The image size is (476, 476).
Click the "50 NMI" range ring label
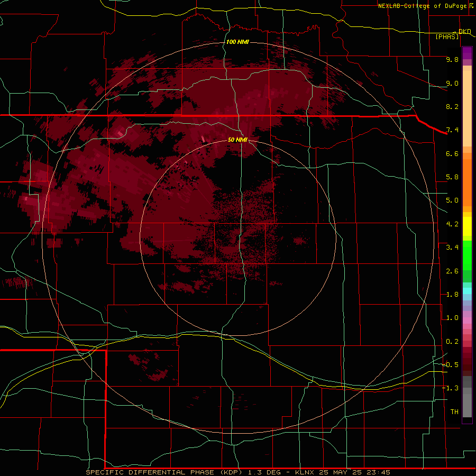point(237,140)
